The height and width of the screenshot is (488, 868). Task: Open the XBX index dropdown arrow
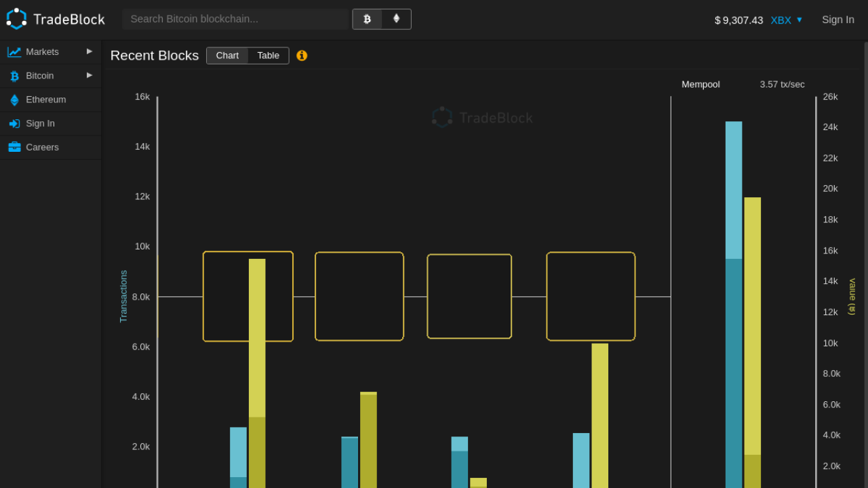(x=800, y=20)
